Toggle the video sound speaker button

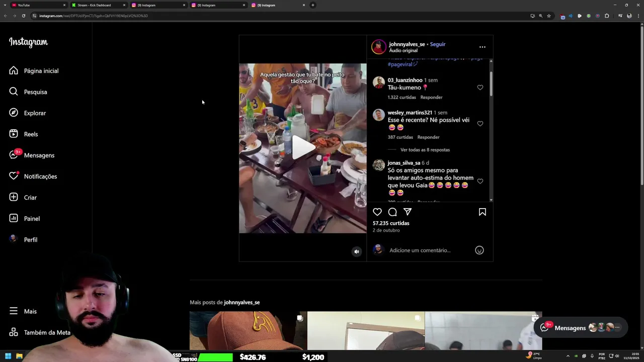pyautogui.click(x=357, y=252)
